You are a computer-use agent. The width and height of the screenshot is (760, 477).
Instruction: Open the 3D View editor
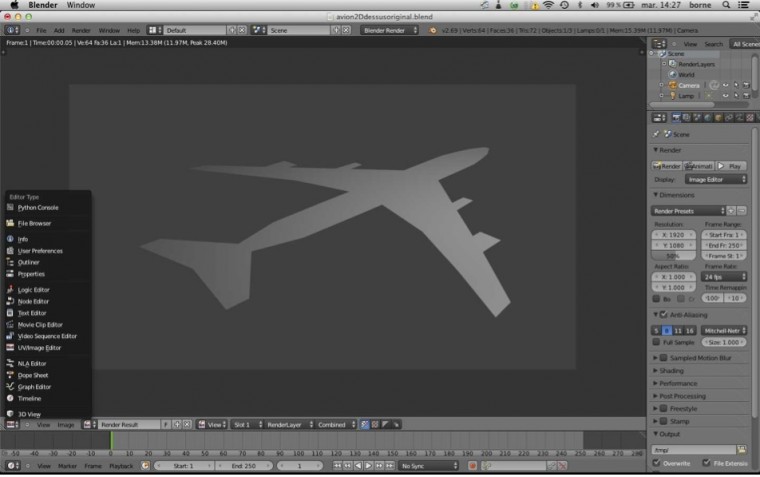click(x=29, y=414)
